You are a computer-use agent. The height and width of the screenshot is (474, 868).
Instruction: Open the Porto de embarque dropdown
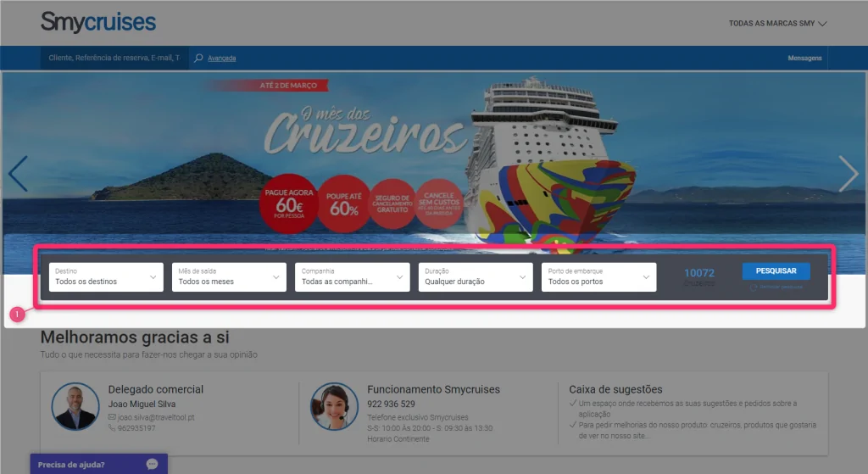tap(599, 277)
